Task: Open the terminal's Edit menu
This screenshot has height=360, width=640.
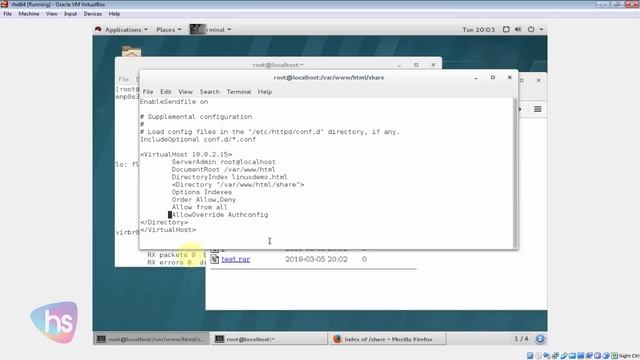Action: coord(166,91)
